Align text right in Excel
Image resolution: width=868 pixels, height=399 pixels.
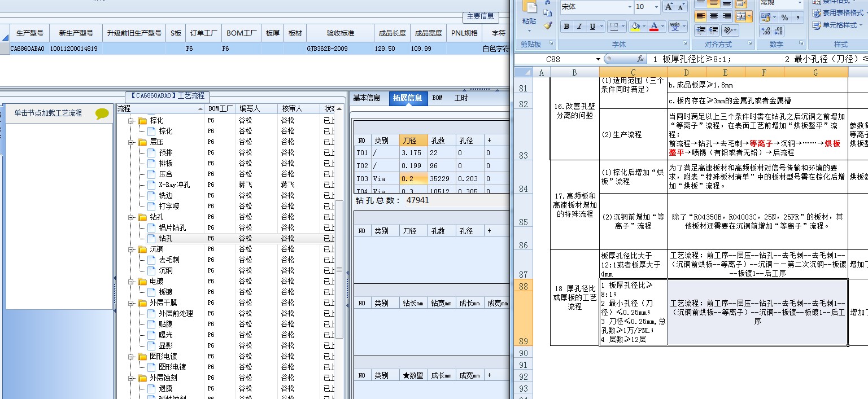(727, 16)
